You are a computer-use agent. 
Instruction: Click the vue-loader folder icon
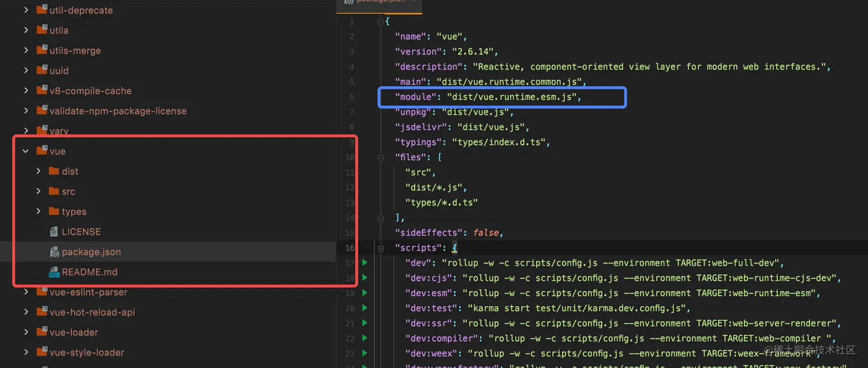coord(41,332)
